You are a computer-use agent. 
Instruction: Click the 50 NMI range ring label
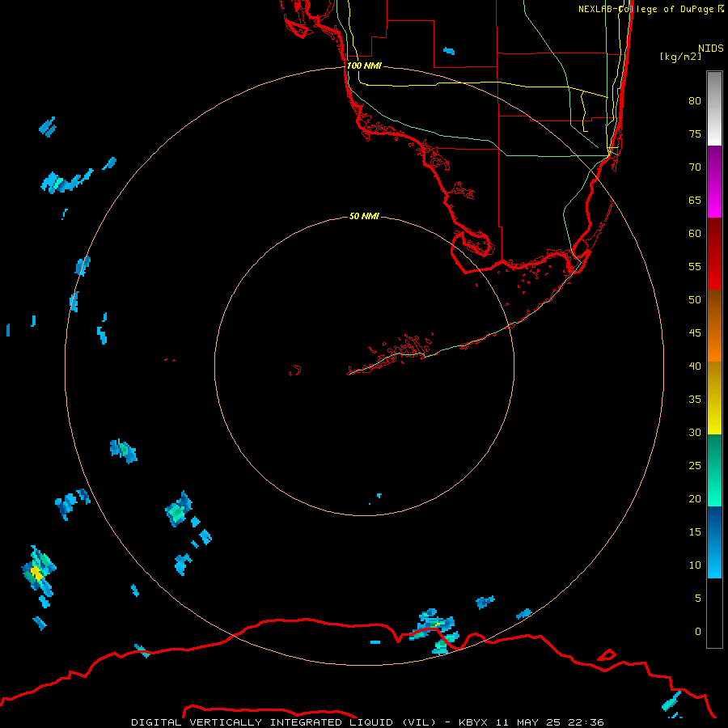(x=364, y=216)
